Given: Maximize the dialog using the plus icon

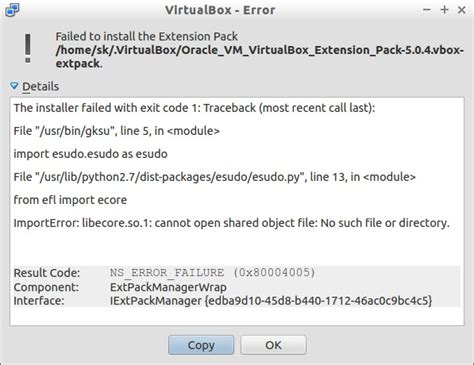Looking at the screenshot, I should click(444, 10).
